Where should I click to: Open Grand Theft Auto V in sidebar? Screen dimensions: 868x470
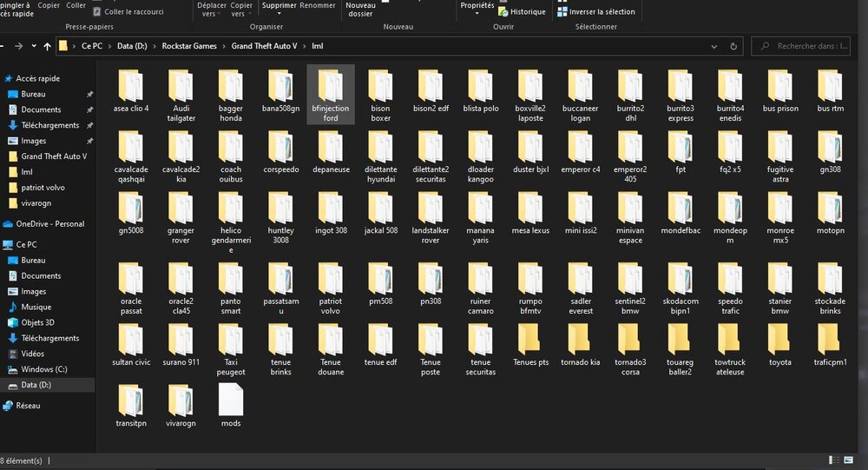click(54, 156)
